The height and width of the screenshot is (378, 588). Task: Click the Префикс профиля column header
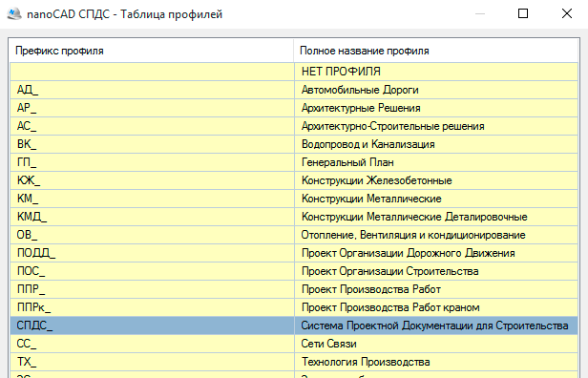(152, 51)
